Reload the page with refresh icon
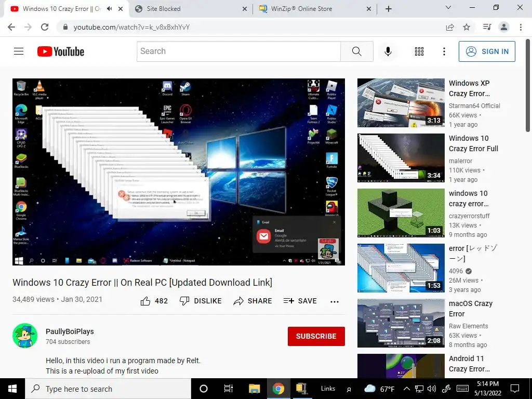The image size is (532, 399). tap(45, 27)
